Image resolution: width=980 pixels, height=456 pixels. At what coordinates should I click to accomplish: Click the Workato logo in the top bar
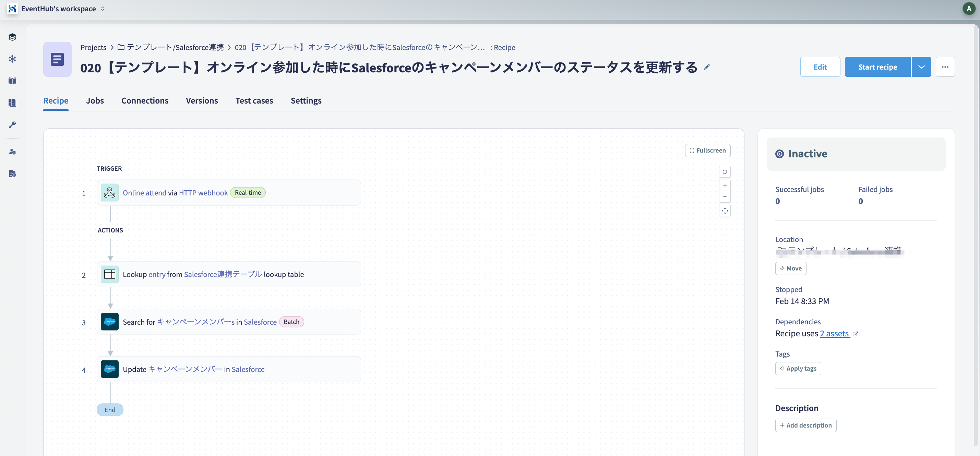12,8
